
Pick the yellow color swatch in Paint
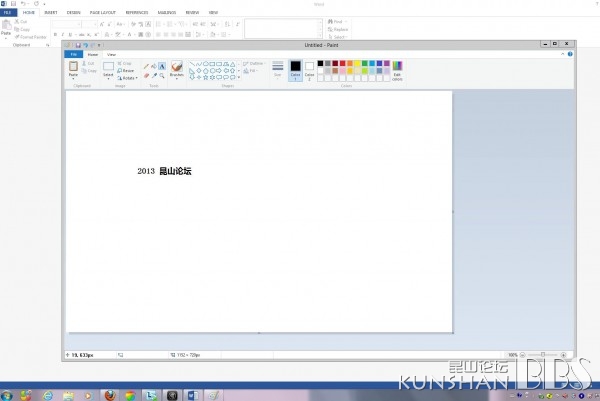coord(357,64)
